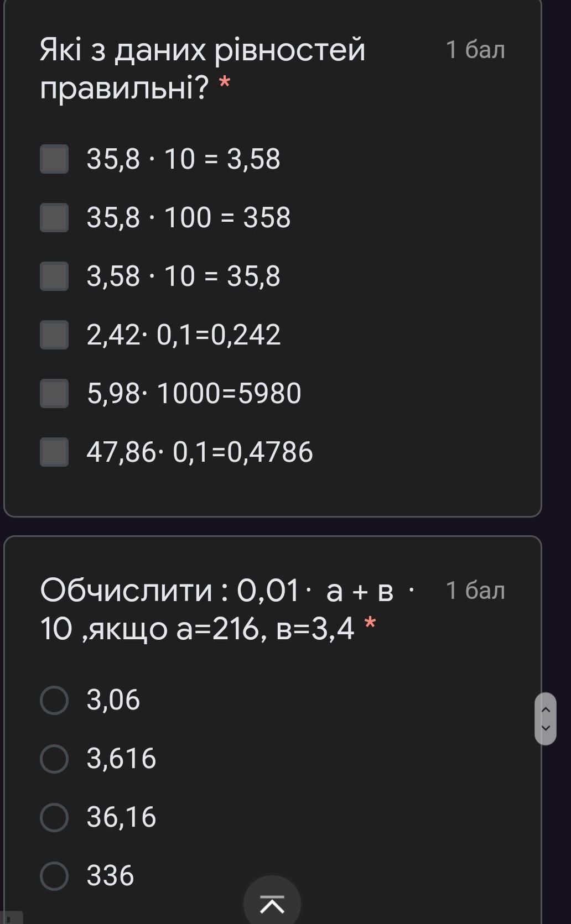Image resolution: width=571 pixels, height=924 pixels.
Task: Select the 3,58 · 10 = 35,8 checkbox
Action: pyautogui.click(x=54, y=276)
